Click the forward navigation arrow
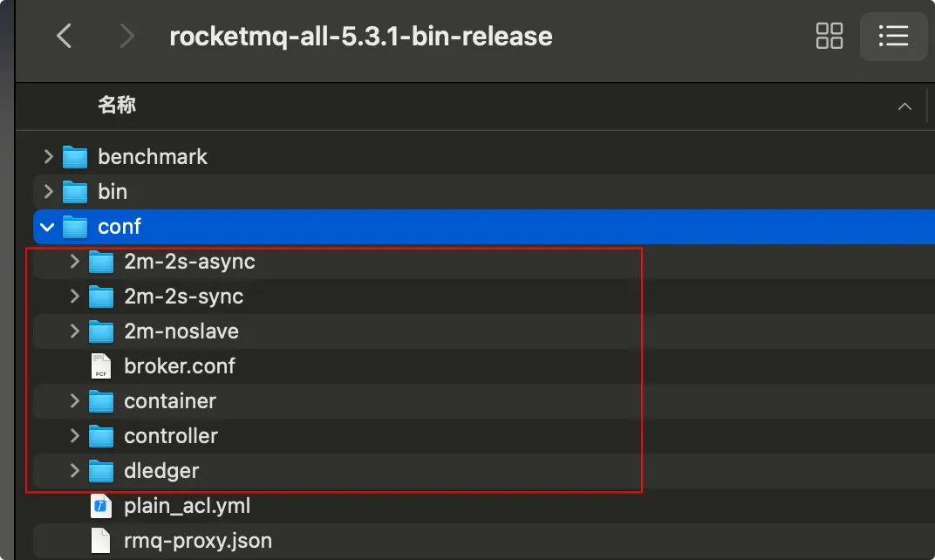Viewport: 935px width, 560px height. (127, 36)
